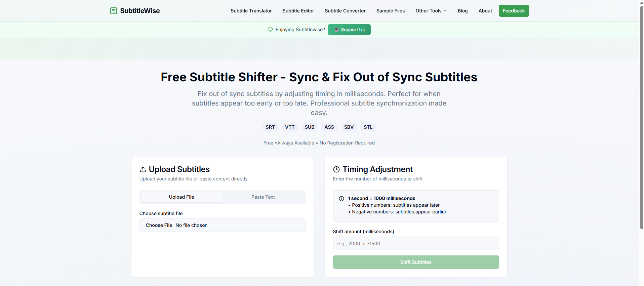Visit the Blog page
The height and width of the screenshot is (286, 644).
(462, 11)
